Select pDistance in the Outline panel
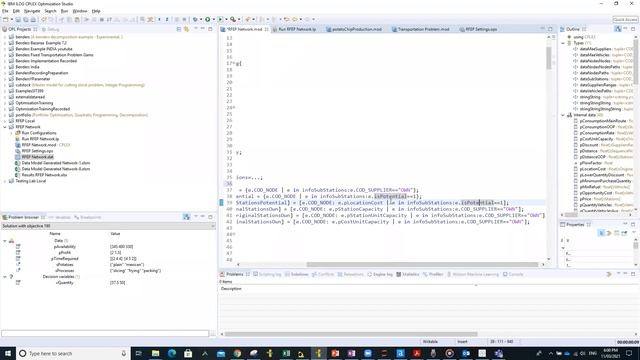 point(589,151)
